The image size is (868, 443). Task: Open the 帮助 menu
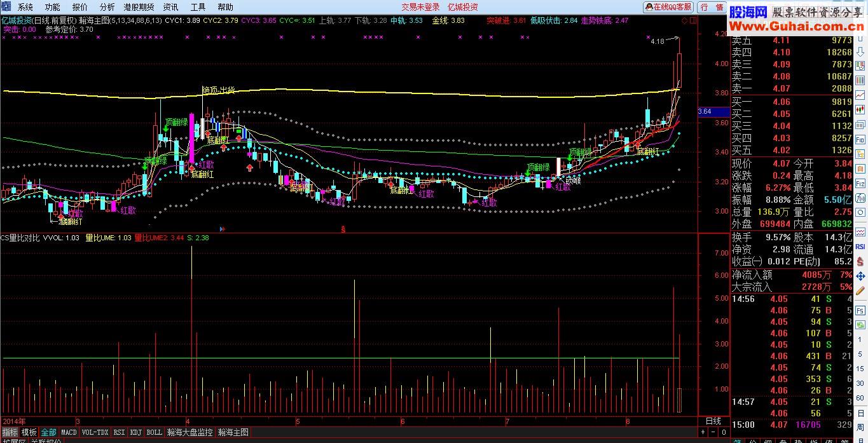pyautogui.click(x=225, y=7)
